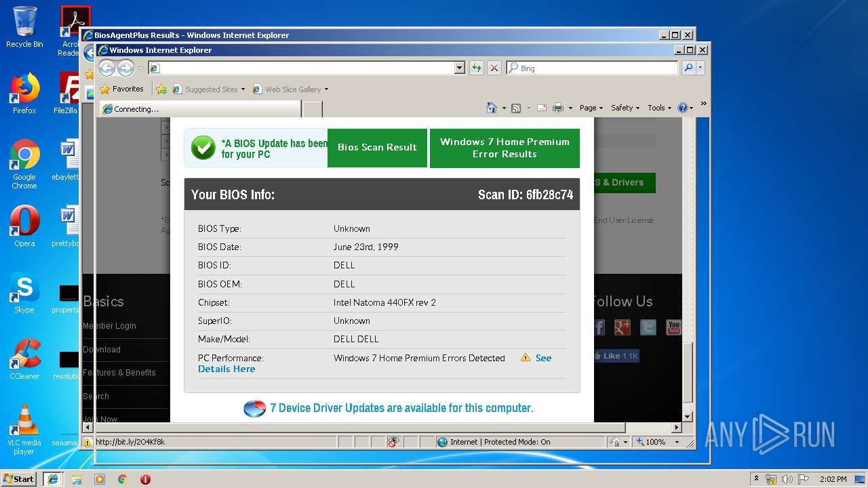Open the Details Here link
868x488 pixels.
click(x=226, y=369)
